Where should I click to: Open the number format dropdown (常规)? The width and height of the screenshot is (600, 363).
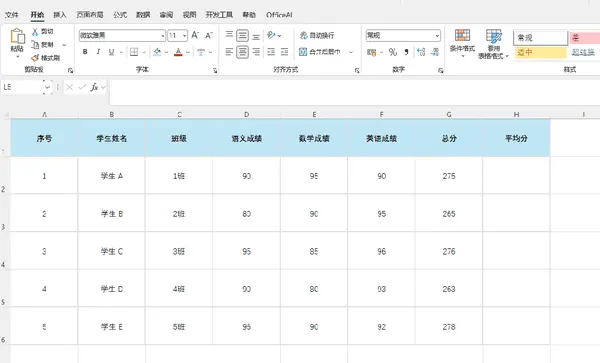coord(437,36)
